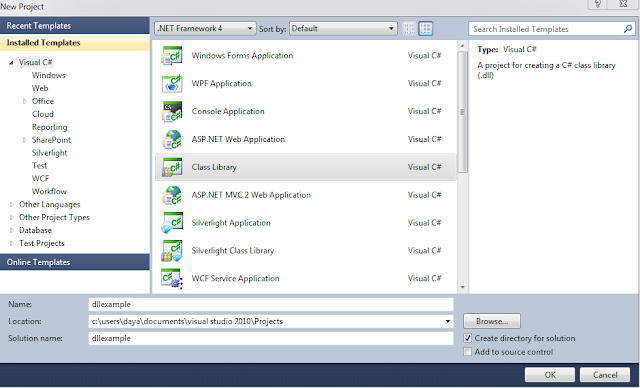Expand the Office tree node
Viewport: 640px width, 388px height.
(x=25, y=101)
